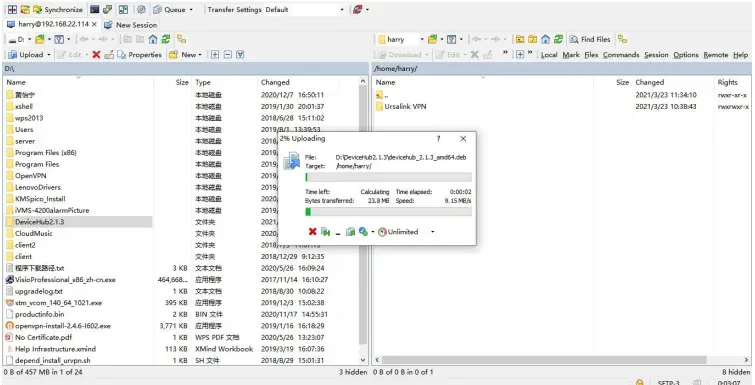Screen dimensions: 755x385
Task: Click the Select Files plus icon in local toolbar
Action: pyautogui.click(x=215, y=55)
